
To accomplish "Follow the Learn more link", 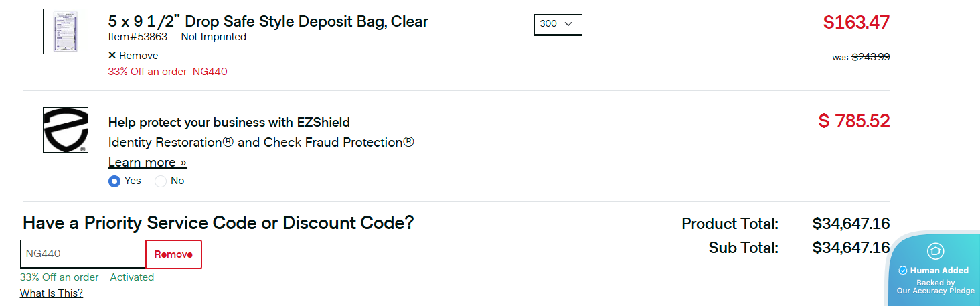I will [x=147, y=163].
